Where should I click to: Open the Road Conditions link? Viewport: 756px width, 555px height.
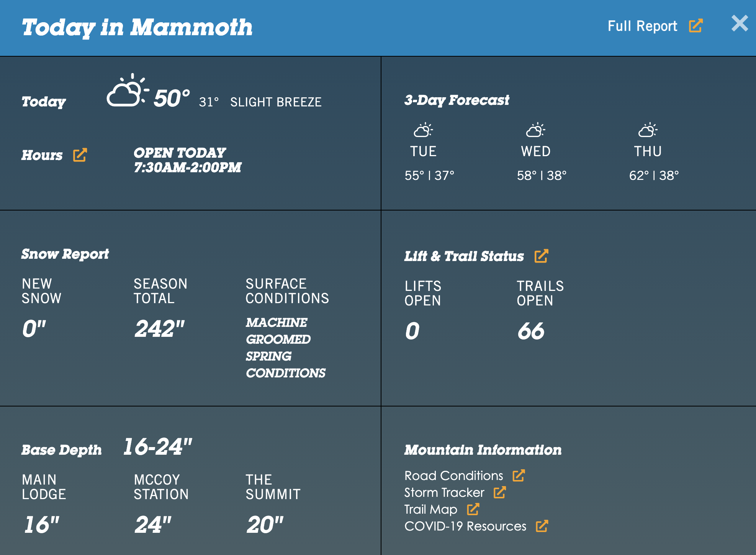click(x=454, y=475)
